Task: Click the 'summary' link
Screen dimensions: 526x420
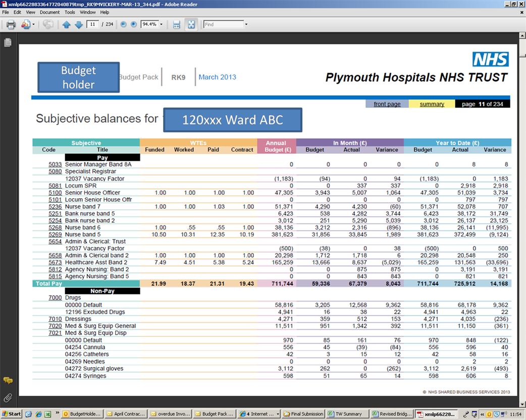Action: coord(432,104)
